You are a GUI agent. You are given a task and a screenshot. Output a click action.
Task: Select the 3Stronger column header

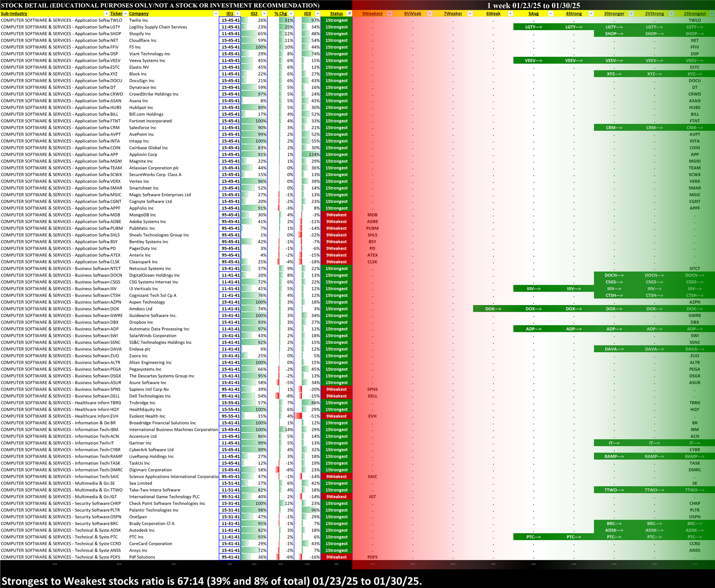click(614, 14)
